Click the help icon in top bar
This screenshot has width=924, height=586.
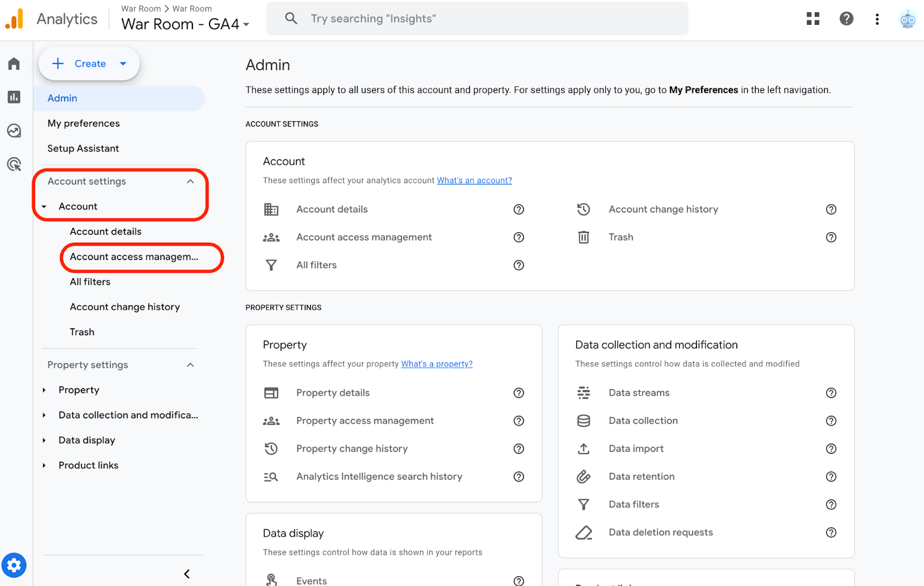pos(846,19)
